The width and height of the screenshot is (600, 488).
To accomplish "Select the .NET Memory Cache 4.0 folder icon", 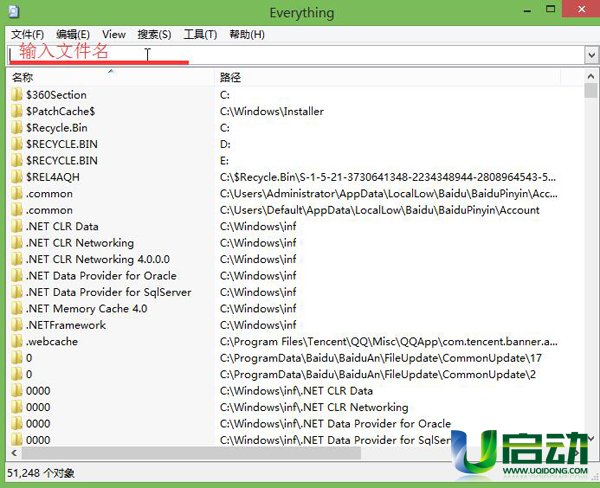I will coord(16,308).
